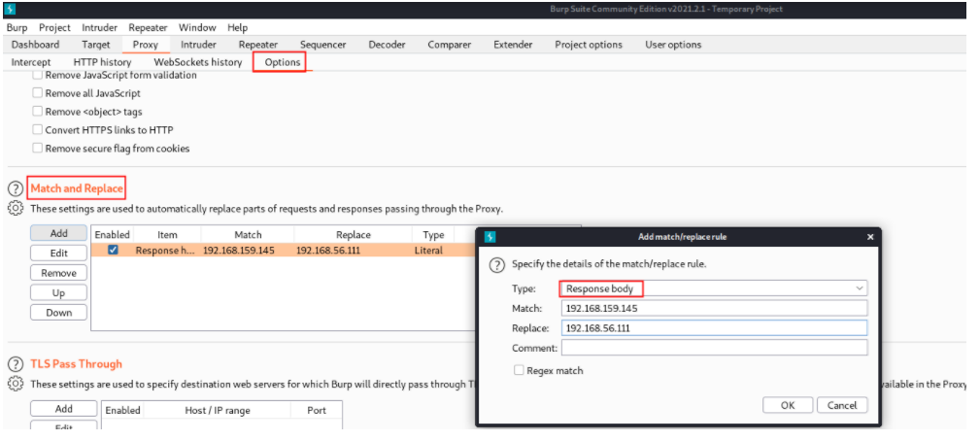
Task: Click the Match and Replace heading
Action: pyautogui.click(x=77, y=188)
